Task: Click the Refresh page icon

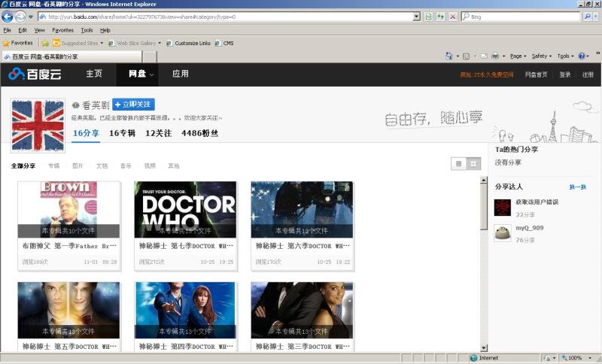Action: tap(440, 17)
